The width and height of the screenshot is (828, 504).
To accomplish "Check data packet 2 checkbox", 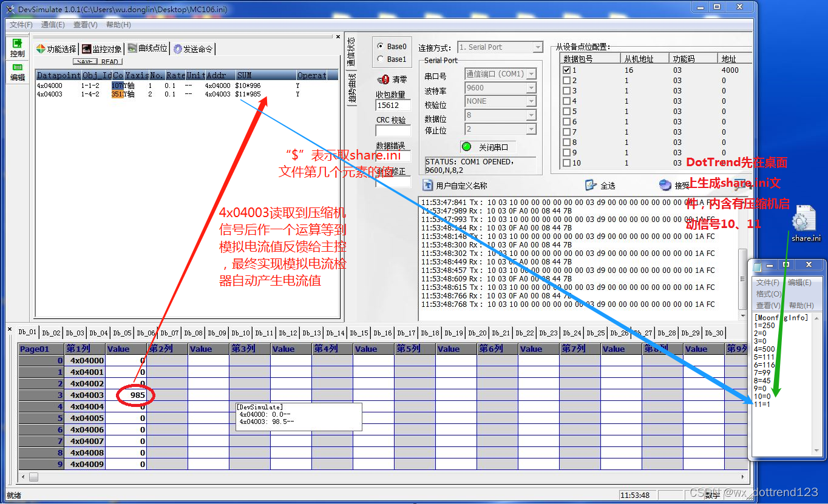I will pos(567,80).
